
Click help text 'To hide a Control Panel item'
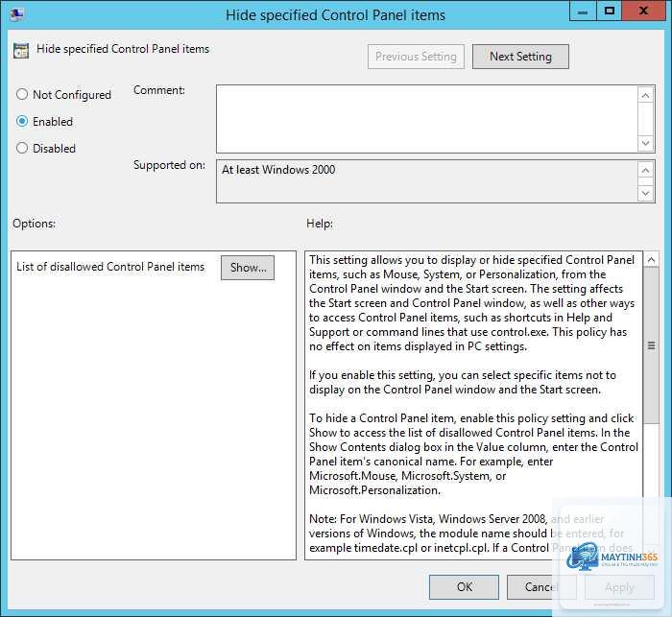[x=381, y=418]
